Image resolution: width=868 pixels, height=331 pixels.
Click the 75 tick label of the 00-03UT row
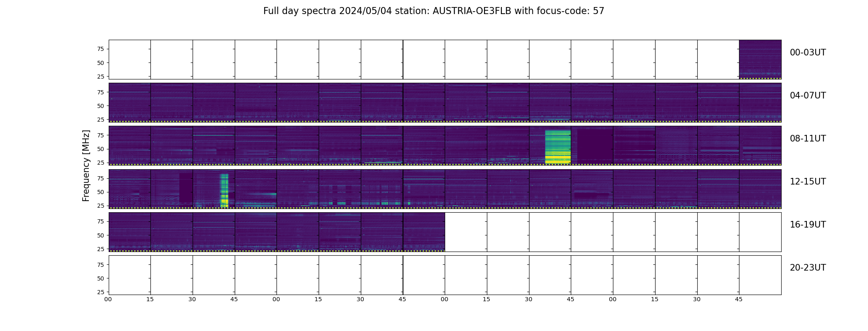click(100, 49)
